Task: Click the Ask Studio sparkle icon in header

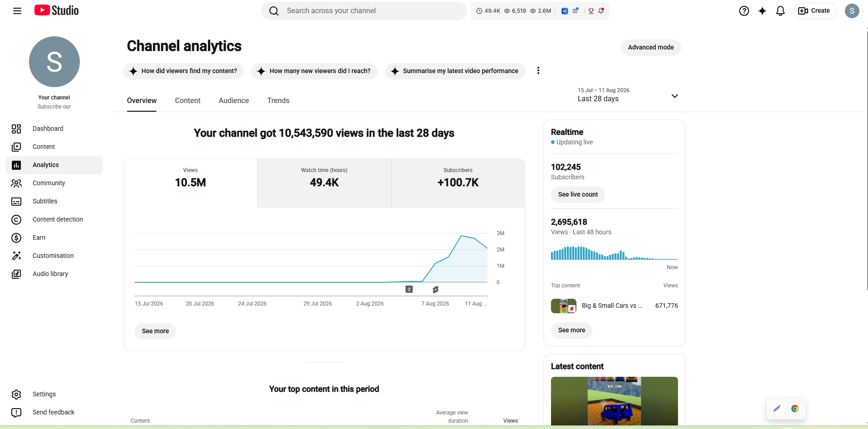Action: click(762, 11)
